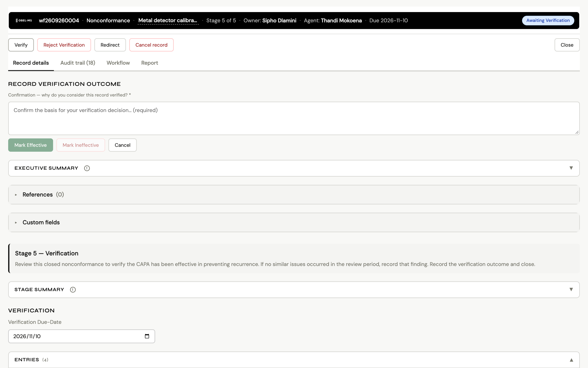
Task: Click the Mark Effective button
Action: pyautogui.click(x=31, y=145)
